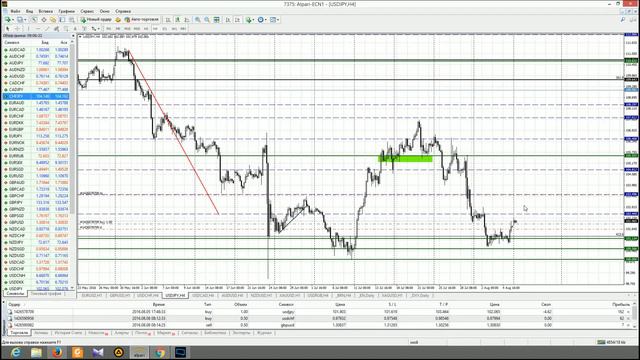Open the New Chart toolbar icon
Screen dimensions: 640x360
pos(7,20)
